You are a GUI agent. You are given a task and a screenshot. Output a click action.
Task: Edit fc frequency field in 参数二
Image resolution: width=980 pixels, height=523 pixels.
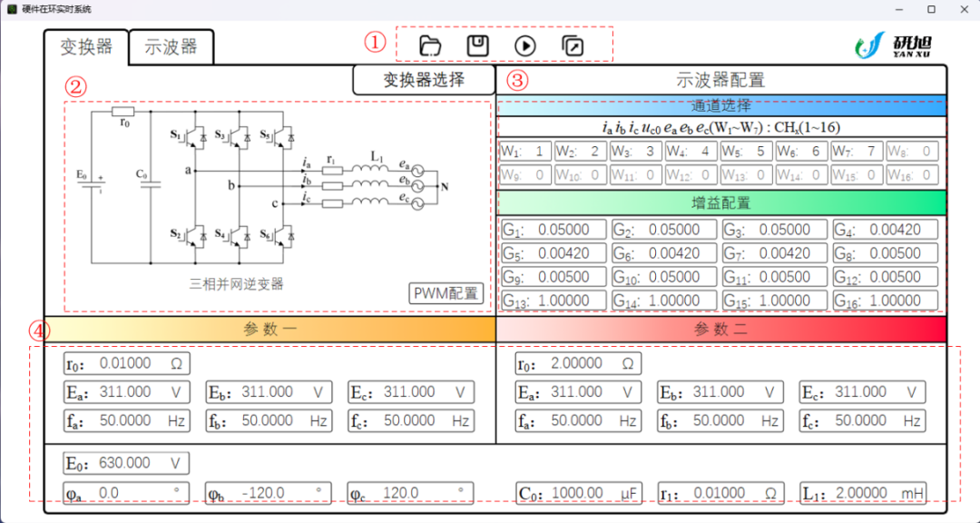click(x=863, y=420)
